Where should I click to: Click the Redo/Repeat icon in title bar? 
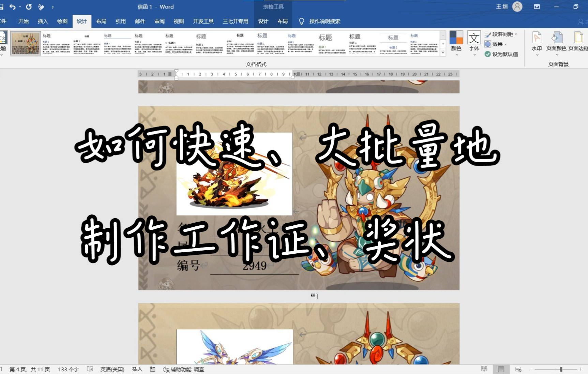(x=29, y=7)
